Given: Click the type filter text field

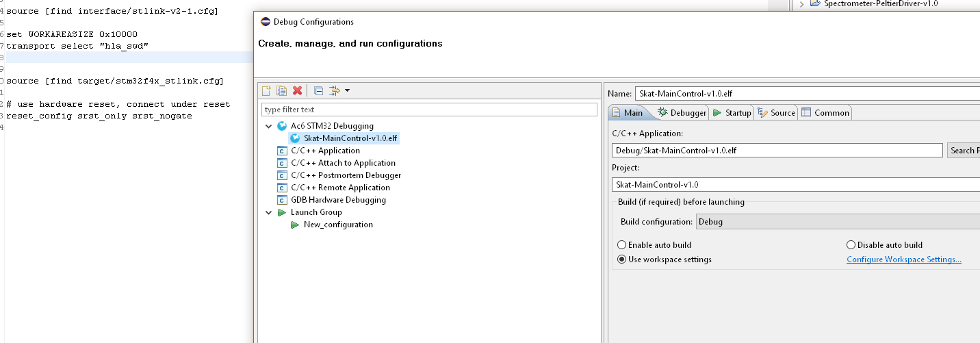Looking at the screenshot, I should click(429, 110).
